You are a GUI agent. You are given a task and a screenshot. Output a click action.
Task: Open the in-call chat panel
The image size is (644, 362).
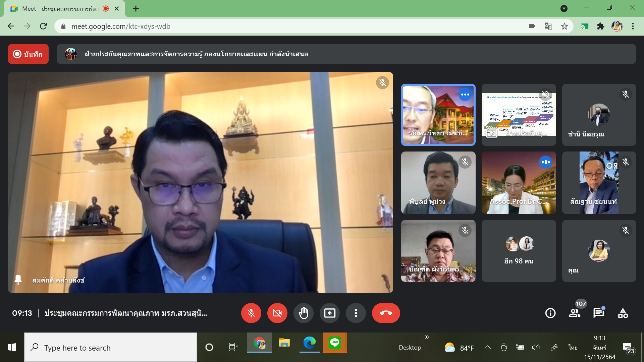(x=599, y=313)
